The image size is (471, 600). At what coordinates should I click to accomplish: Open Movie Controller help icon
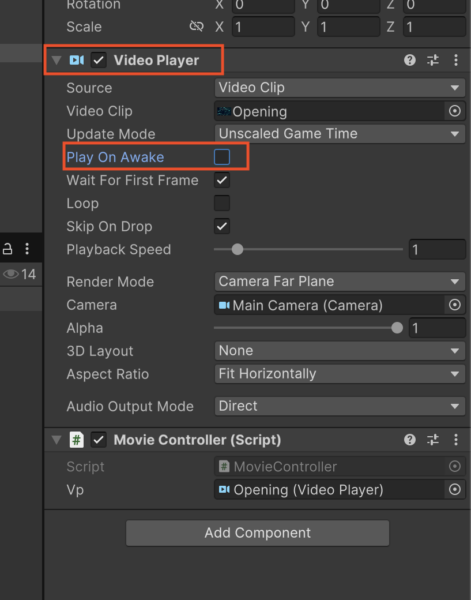click(410, 440)
